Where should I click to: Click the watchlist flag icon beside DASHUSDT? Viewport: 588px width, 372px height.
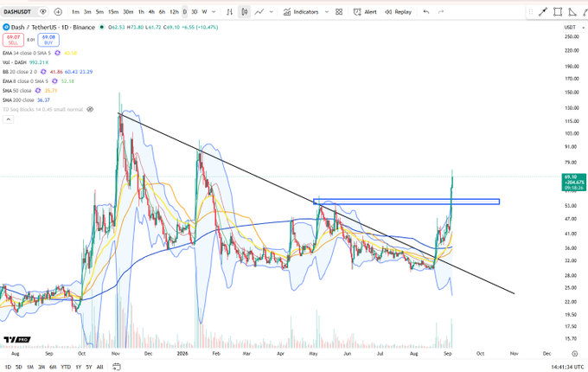43,12
